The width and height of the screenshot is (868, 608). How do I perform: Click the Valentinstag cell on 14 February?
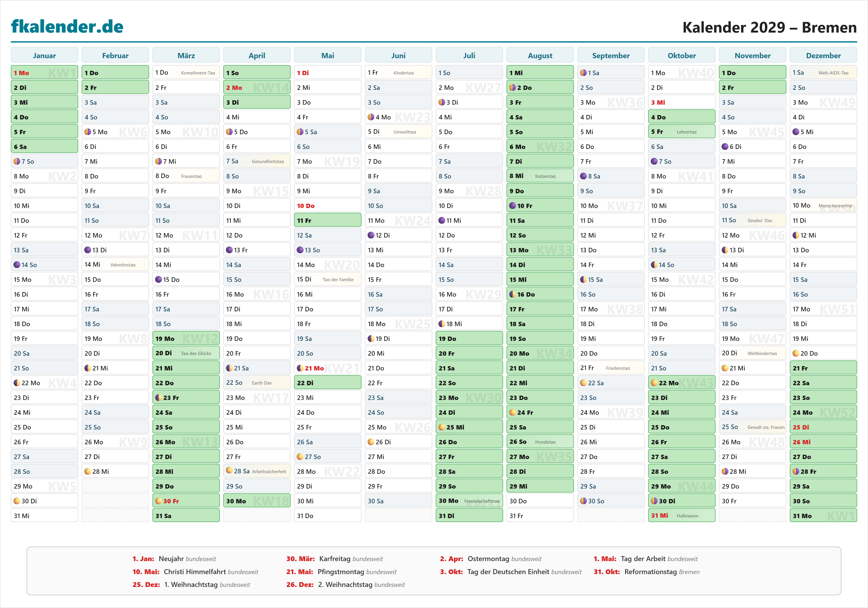[115, 265]
